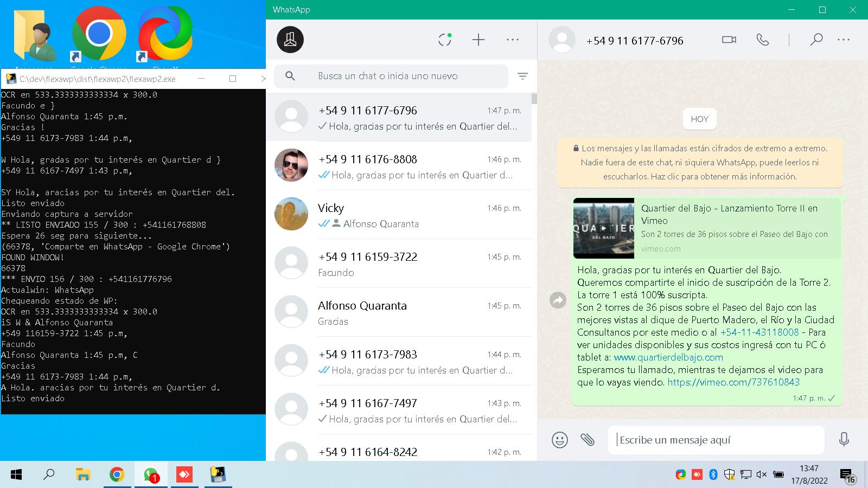Viewport: 868px width, 488px height.
Task: Open chat +54 9 11 6164-8242
Action: coord(399,449)
